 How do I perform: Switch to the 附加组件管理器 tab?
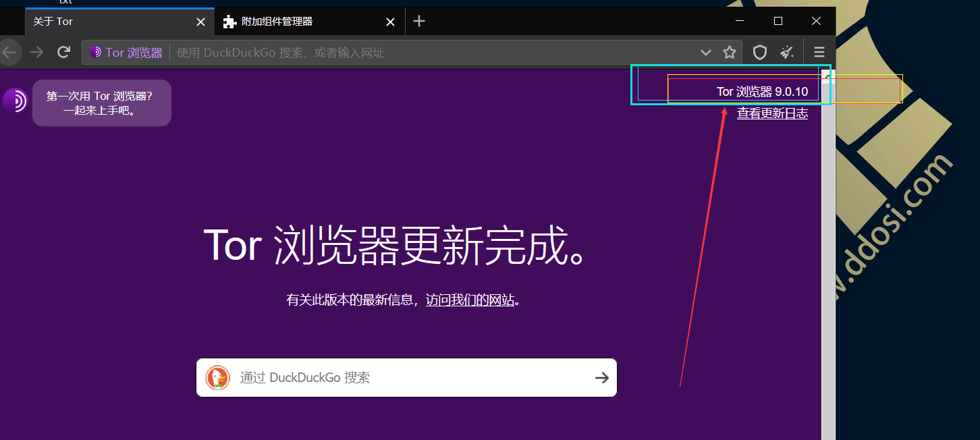pyautogui.click(x=310, y=21)
